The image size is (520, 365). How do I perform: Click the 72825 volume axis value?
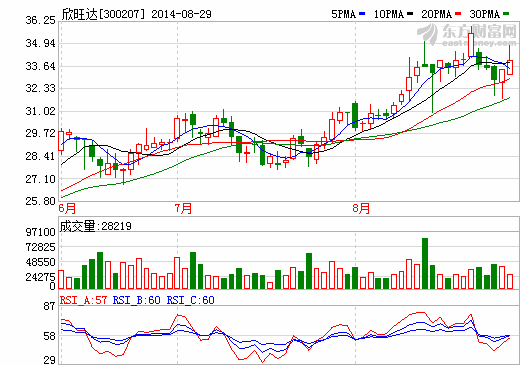pyautogui.click(x=41, y=247)
